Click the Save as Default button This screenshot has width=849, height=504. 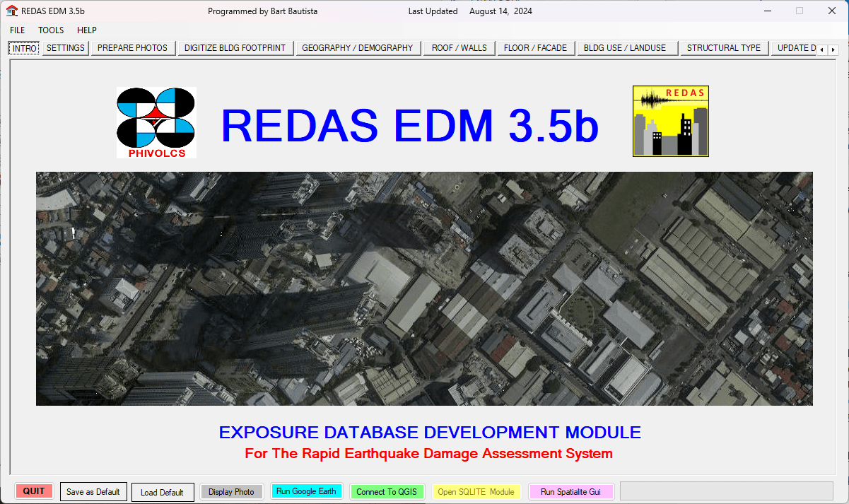point(93,492)
